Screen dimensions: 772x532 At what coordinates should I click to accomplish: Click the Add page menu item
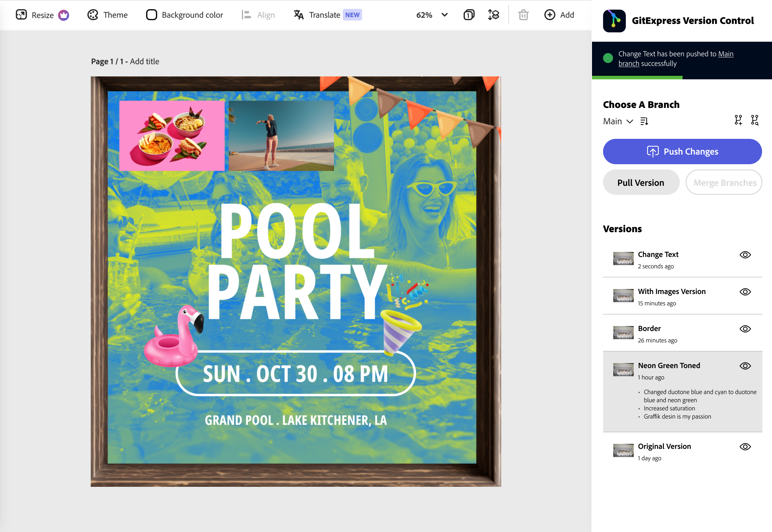tap(559, 15)
